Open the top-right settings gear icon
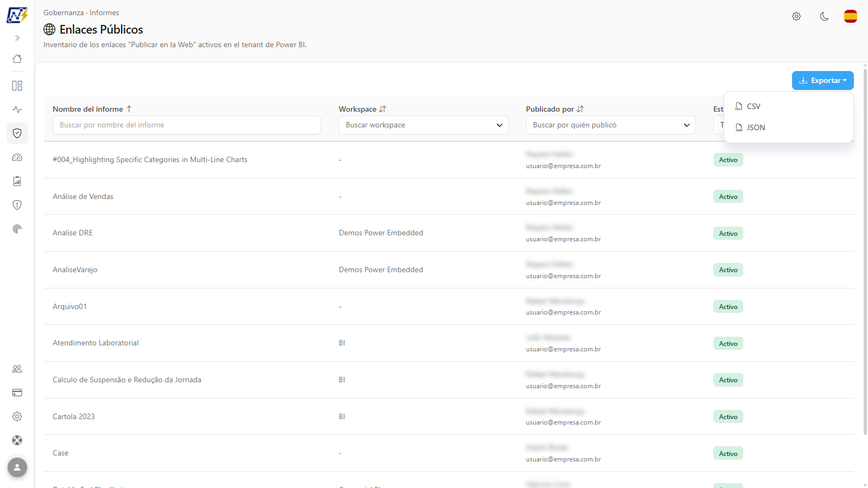Screen dimensions: 868x488 tap(796, 16)
